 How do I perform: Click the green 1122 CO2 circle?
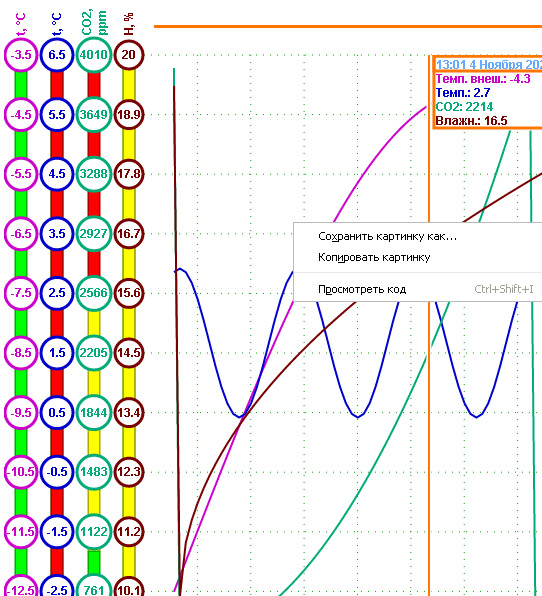94,531
